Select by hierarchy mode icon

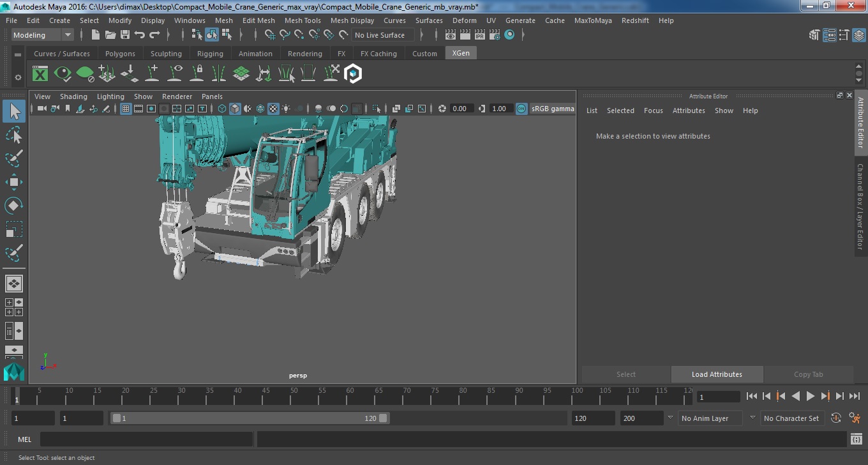(x=197, y=35)
